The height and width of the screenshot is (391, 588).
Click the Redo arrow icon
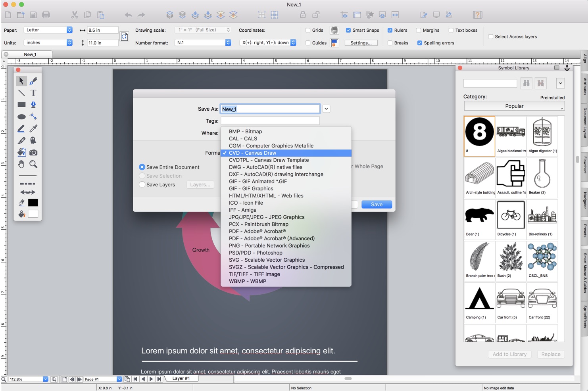pyautogui.click(x=141, y=15)
